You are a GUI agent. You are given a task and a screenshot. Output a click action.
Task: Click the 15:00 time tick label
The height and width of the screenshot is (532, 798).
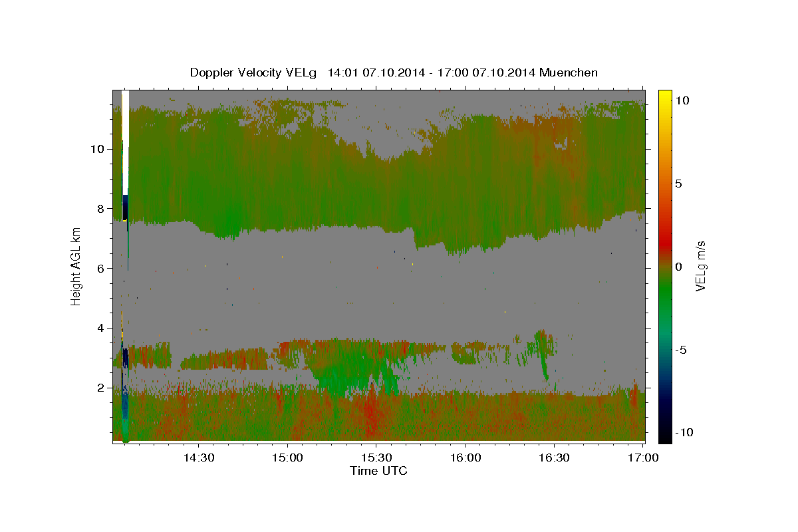(x=288, y=458)
